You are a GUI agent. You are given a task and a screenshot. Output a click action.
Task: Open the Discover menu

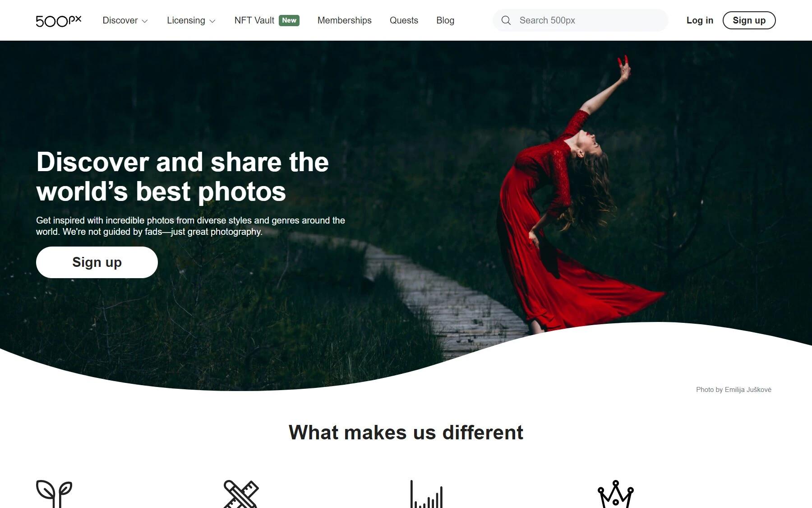click(125, 20)
